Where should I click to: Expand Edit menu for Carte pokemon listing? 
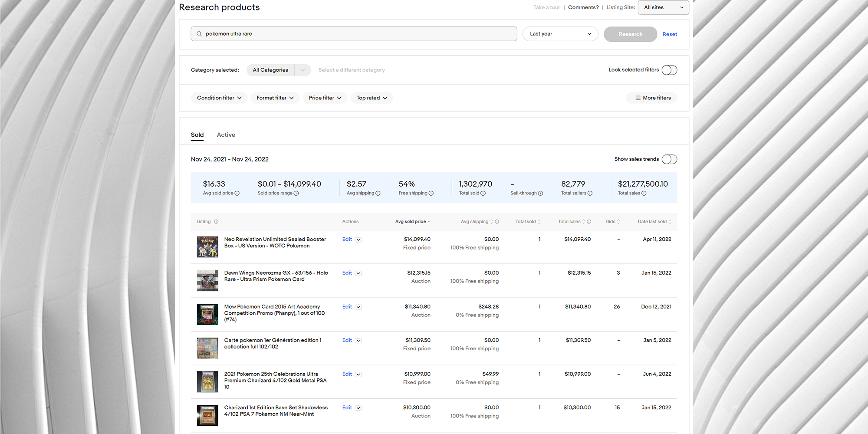(358, 341)
